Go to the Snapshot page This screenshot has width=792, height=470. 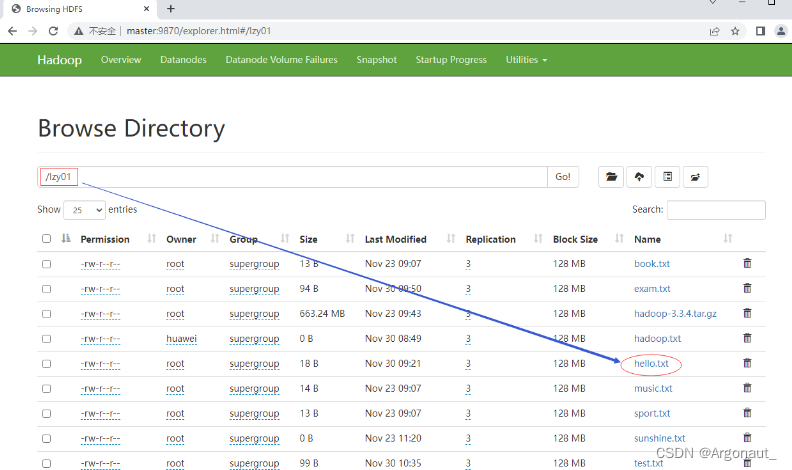[x=376, y=60]
